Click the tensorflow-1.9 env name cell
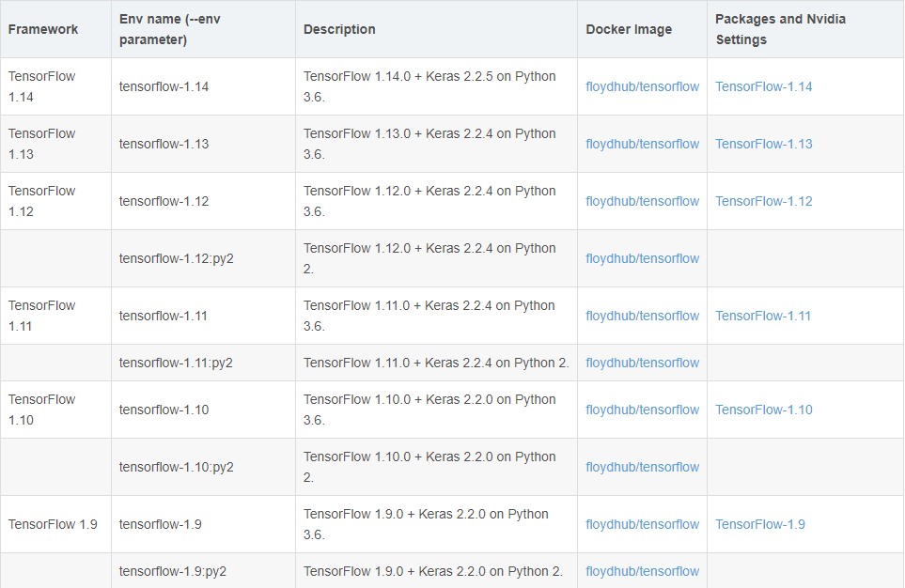905x588 pixels. click(x=160, y=524)
